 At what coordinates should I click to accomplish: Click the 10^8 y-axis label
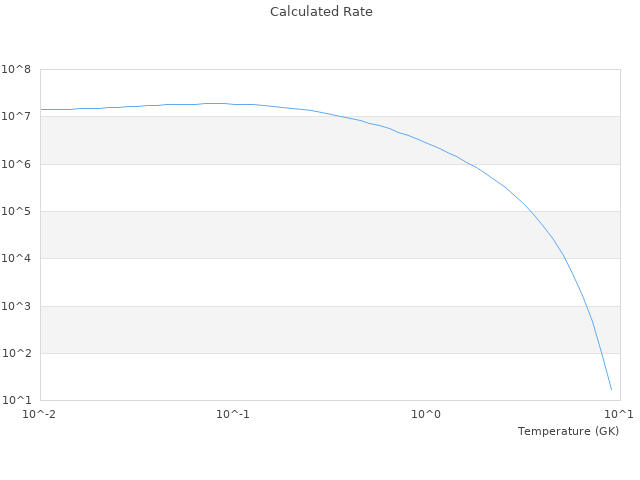(x=15, y=70)
